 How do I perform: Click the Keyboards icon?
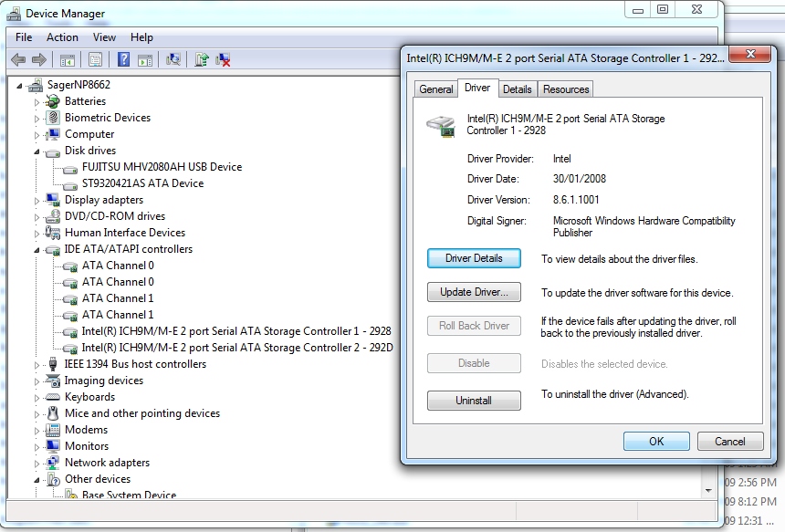53,397
